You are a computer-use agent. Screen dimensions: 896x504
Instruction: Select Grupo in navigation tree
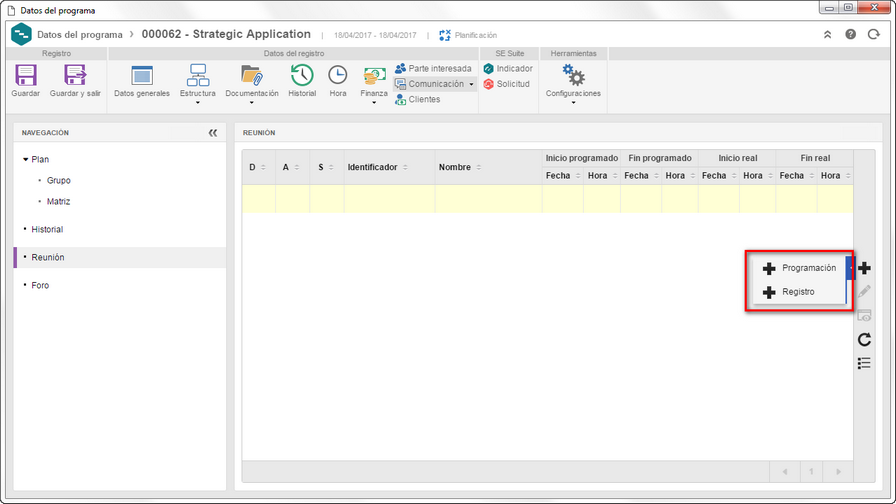point(58,181)
